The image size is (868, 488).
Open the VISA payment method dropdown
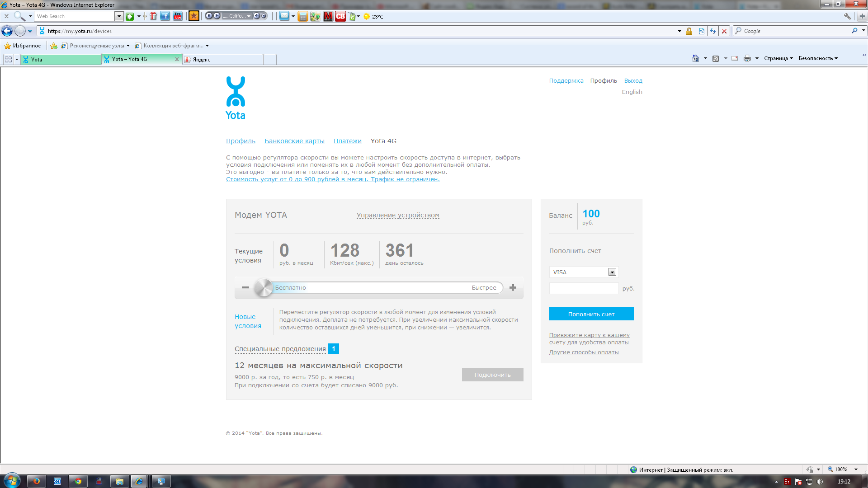point(583,272)
